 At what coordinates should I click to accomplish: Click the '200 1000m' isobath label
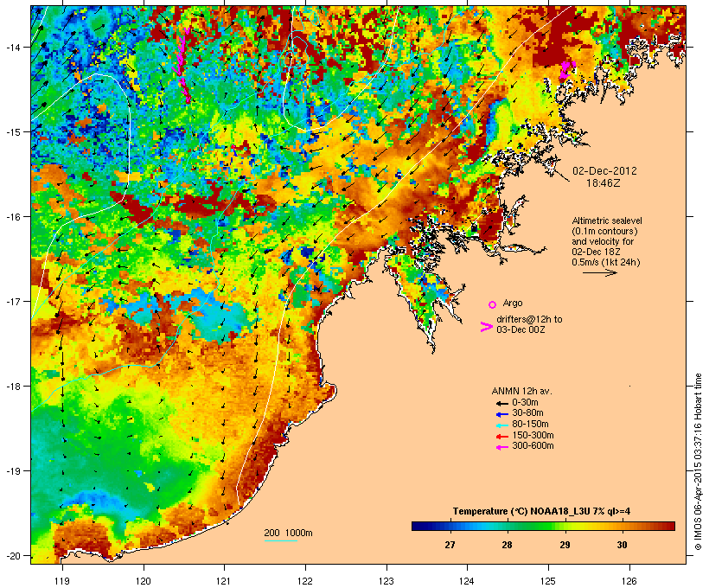[x=288, y=533]
